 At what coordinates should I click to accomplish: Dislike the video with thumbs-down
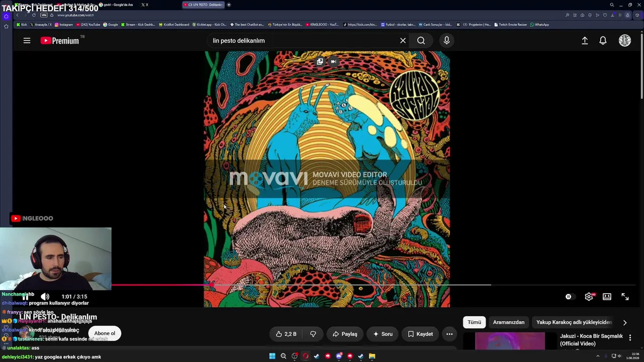click(x=313, y=334)
